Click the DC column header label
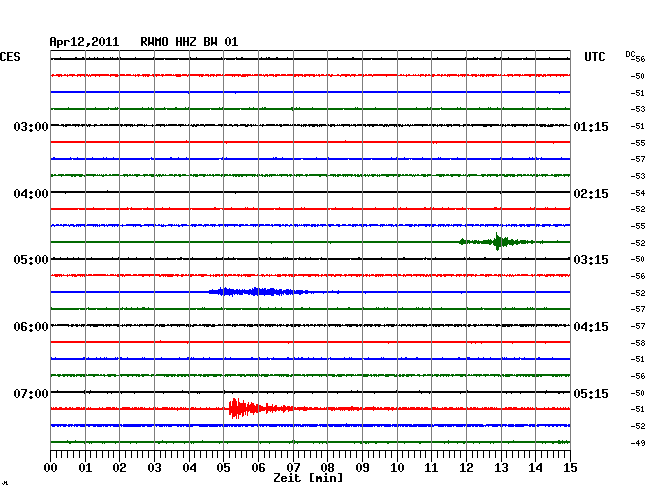Image resolution: width=650 pixels, height=494 pixels. click(x=630, y=54)
